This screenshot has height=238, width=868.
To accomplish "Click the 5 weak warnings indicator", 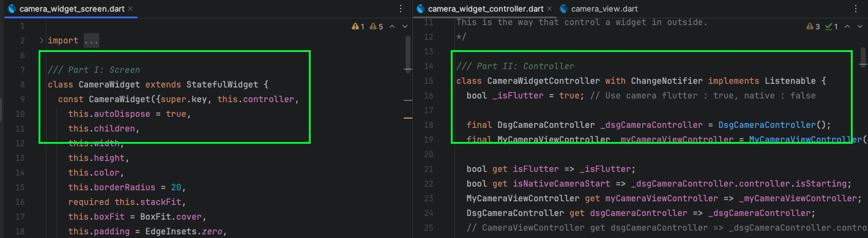I will coord(376,26).
